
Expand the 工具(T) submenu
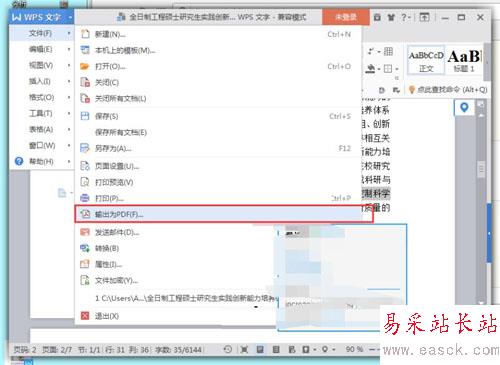pyautogui.click(x=69, y=113)
